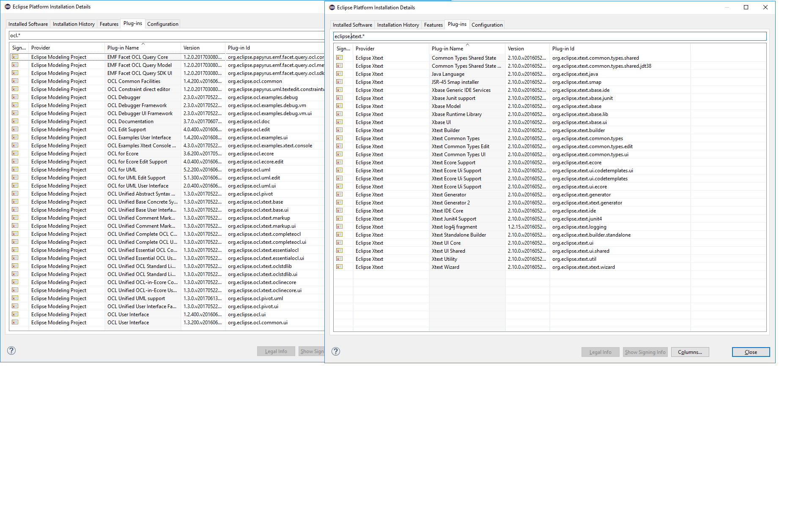Sort by Provider column header in right window
This screenshot has height=508, width=812.
[391, 49]
